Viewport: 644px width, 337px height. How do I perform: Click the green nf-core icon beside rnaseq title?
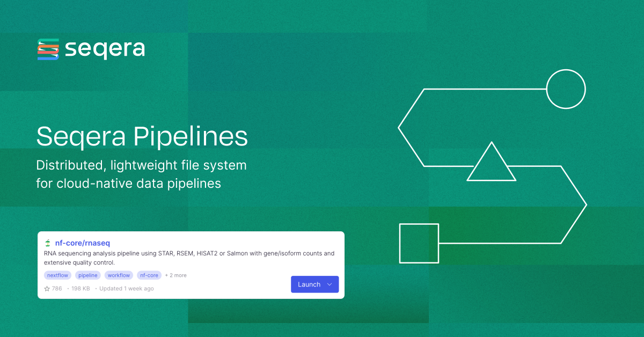click(x=48, y=243)
